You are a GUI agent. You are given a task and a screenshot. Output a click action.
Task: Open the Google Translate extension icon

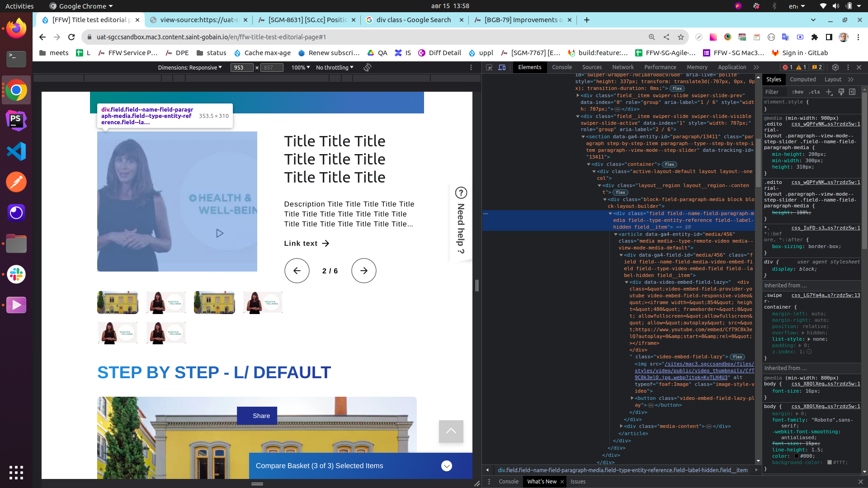(786, 37)
